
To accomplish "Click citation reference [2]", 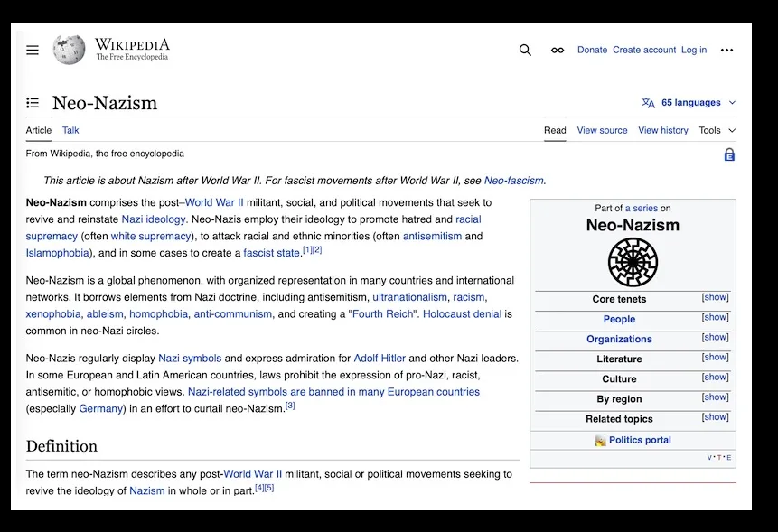I will (317, 250).
